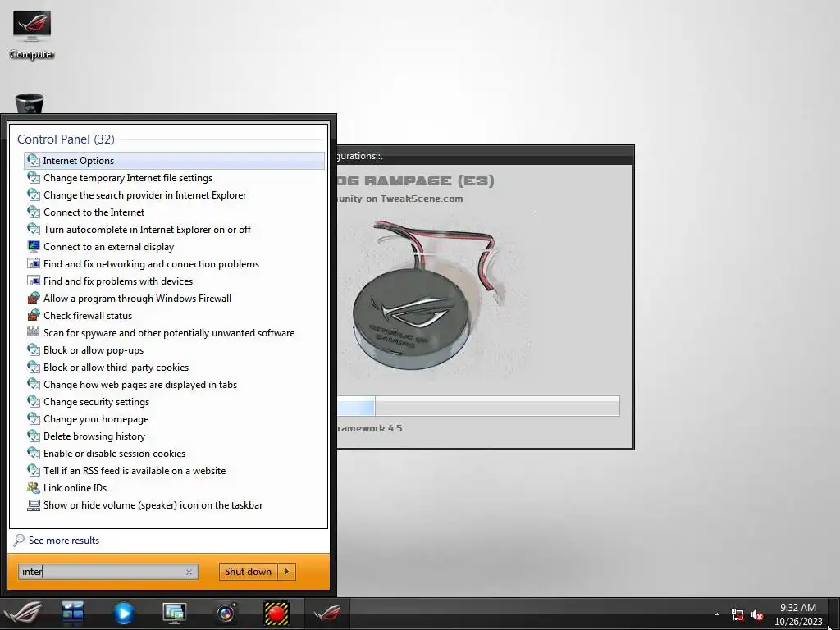Click the installer window progress bar
The image size is (840, 630).
click(x=478, y=406)
